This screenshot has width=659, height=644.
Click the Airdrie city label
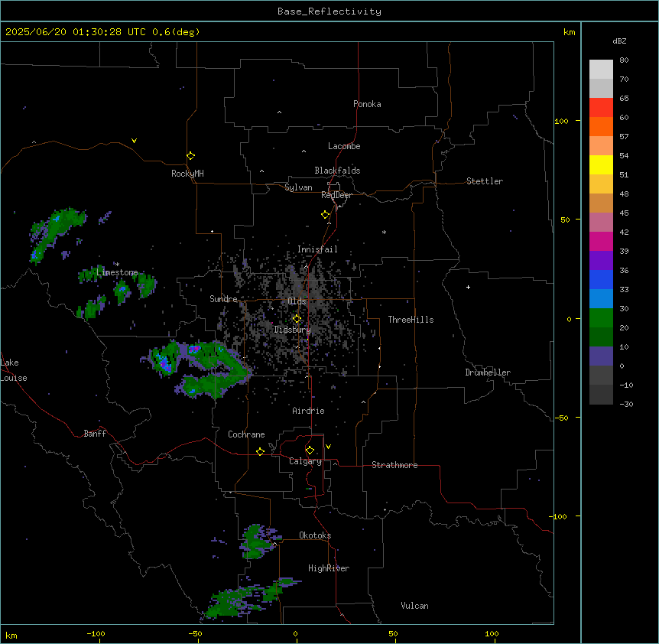point(309,411)
